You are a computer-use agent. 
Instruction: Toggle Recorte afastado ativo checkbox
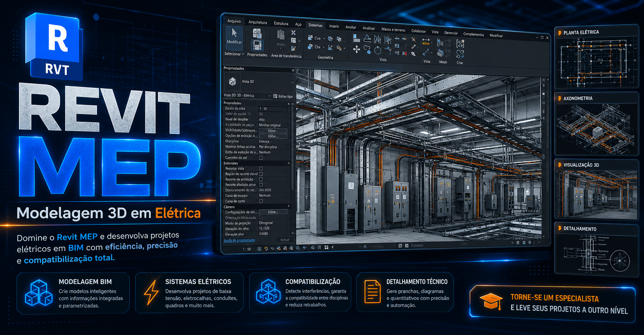pyautogui.click(x=261, y=185)
